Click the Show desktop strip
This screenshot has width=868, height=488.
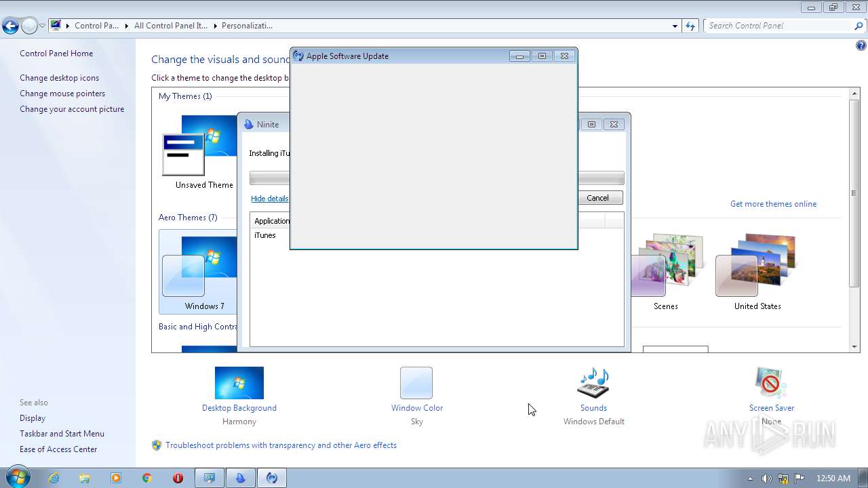[x=863, y=478]
